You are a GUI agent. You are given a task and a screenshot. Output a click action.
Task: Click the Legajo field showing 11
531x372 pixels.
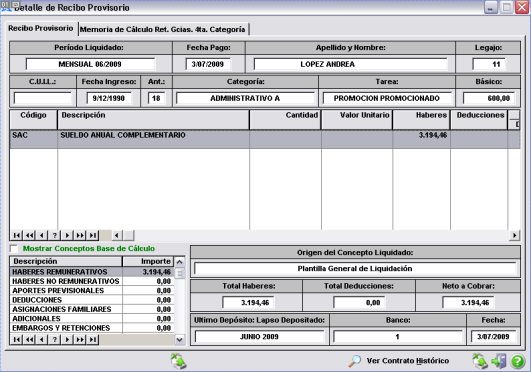[489, 64]
